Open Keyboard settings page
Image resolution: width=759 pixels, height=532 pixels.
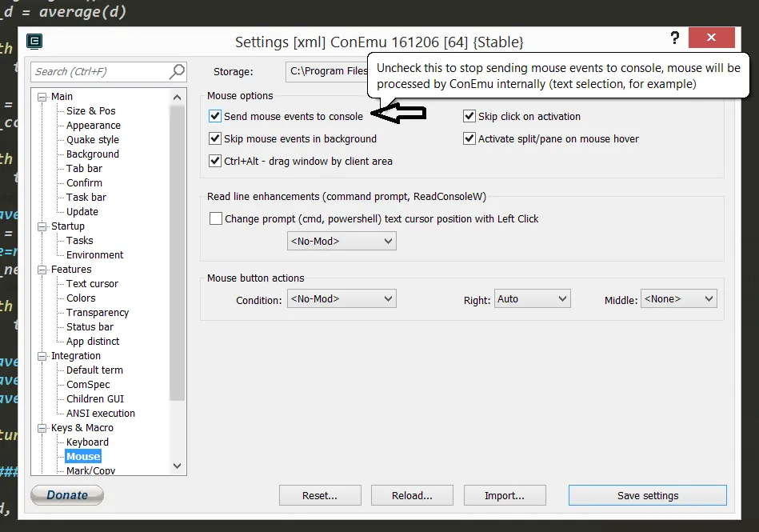(x=87, y=442)
